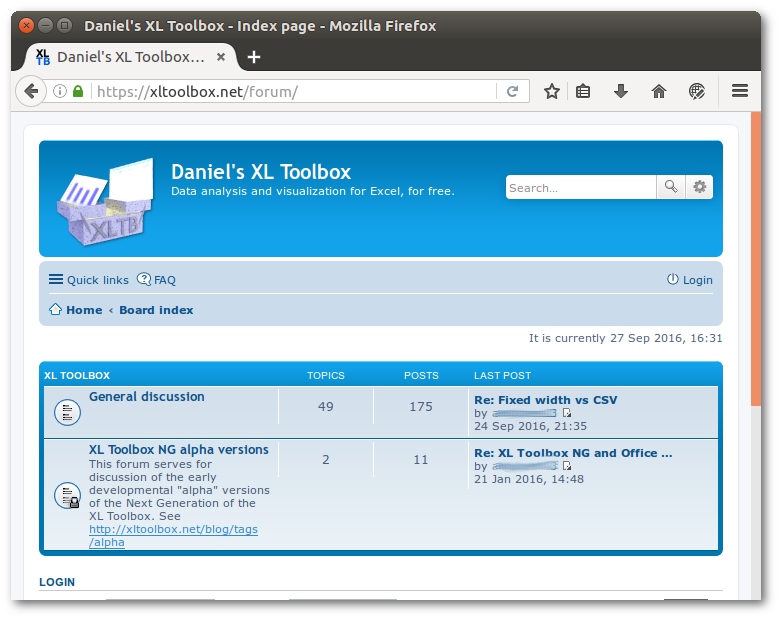Open 'Re: Fixed width vs CSV' post
The image size is (780, 619).
546,400
